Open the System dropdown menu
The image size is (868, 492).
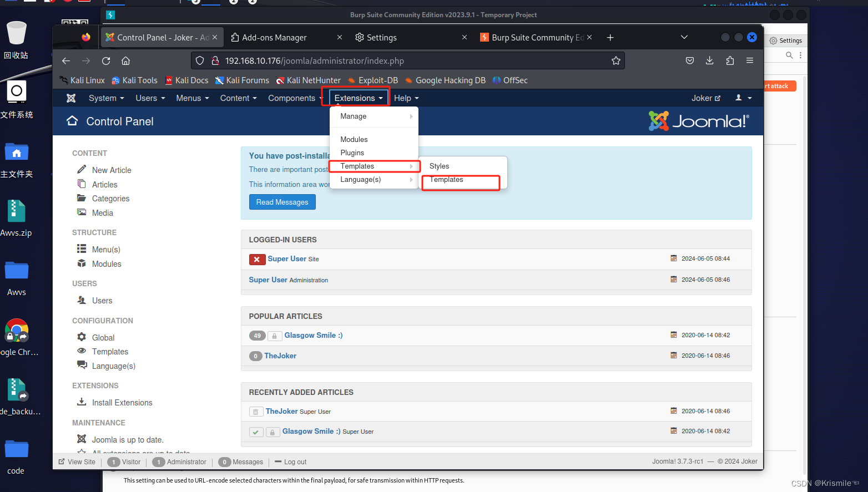tap(107, 98)
